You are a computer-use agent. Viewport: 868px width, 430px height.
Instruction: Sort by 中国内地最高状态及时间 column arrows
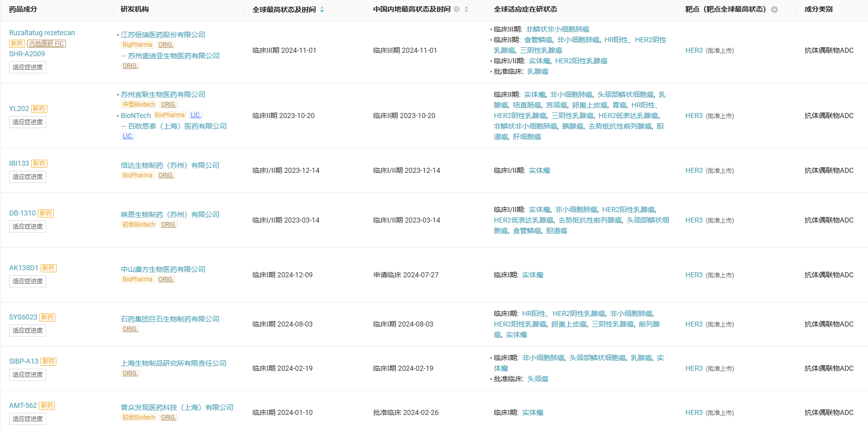pyautogui.click(x=466, y=10)
